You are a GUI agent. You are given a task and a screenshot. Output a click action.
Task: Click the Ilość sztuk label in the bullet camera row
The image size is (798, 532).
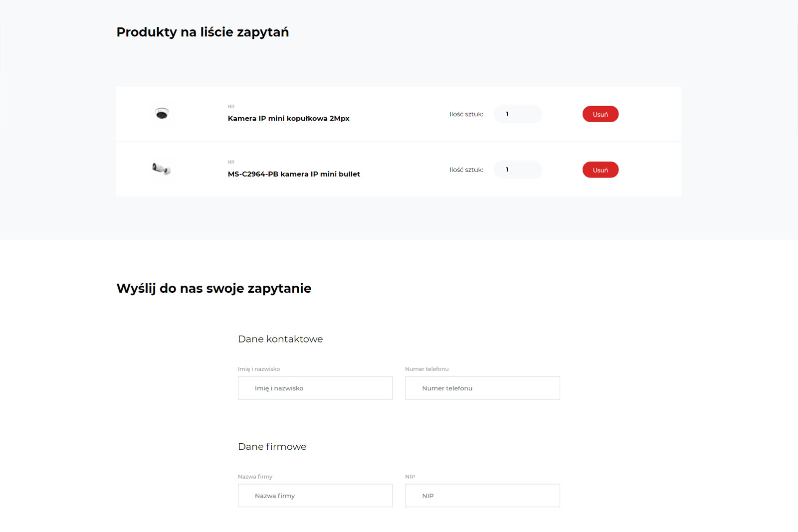(x=466, y=170)
